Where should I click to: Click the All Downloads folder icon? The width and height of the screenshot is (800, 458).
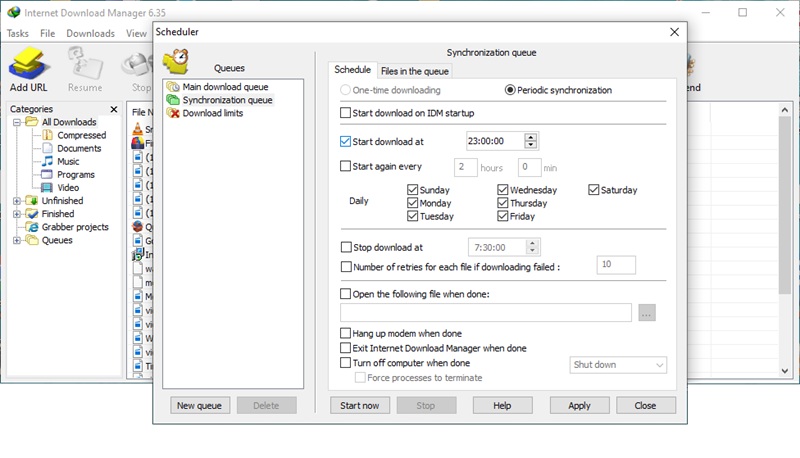[32, 122]
